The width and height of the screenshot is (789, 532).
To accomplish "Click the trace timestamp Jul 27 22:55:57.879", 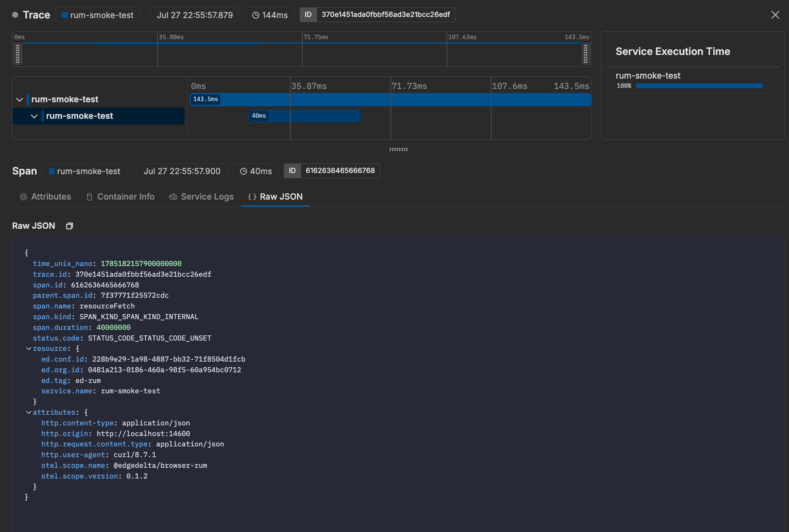I will tap(195, 15).
